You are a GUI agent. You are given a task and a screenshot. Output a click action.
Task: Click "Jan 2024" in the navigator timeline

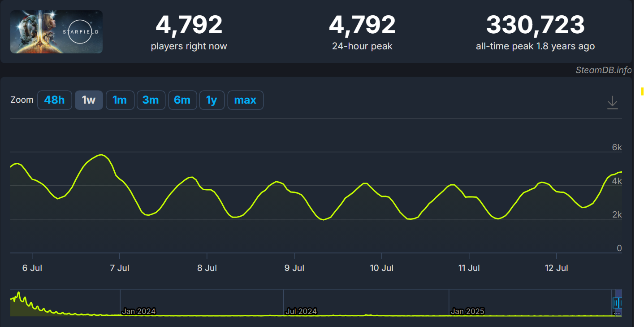click(138, 311)
